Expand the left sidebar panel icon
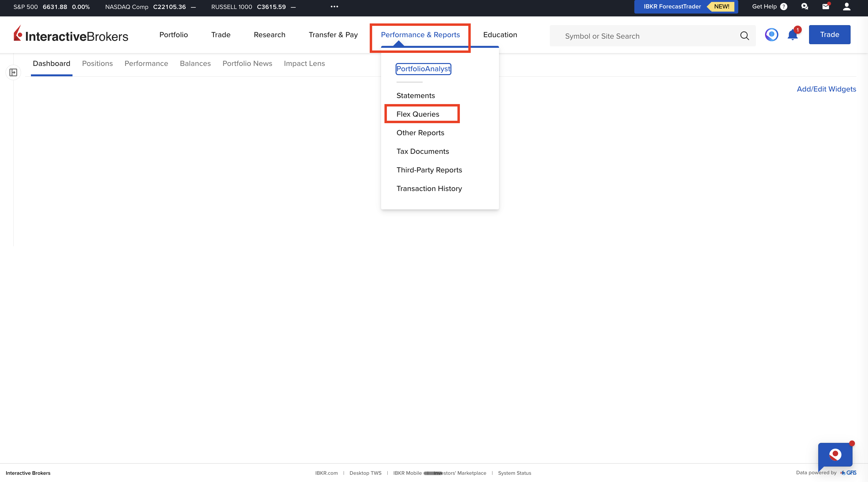Image resolution: width=868 pixels, height=482 pixels. [x=13, y=72]
